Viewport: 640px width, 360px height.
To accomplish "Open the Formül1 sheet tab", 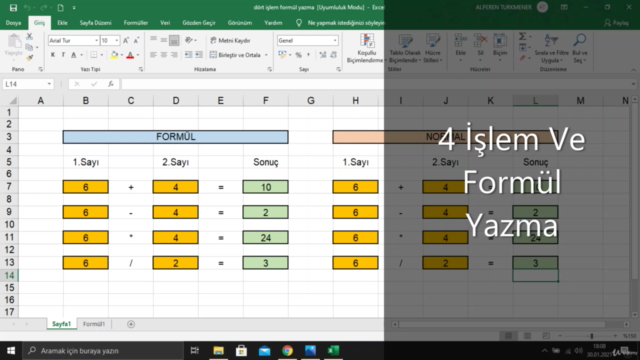I will coord(94,324).
